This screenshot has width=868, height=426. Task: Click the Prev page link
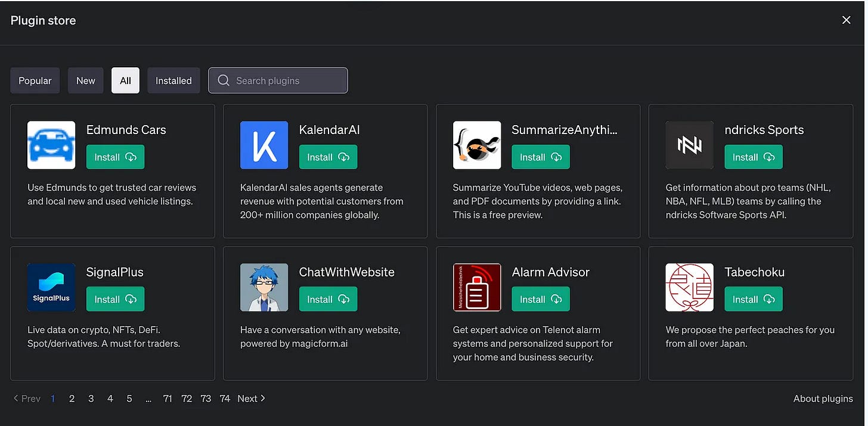coord(27,399)
